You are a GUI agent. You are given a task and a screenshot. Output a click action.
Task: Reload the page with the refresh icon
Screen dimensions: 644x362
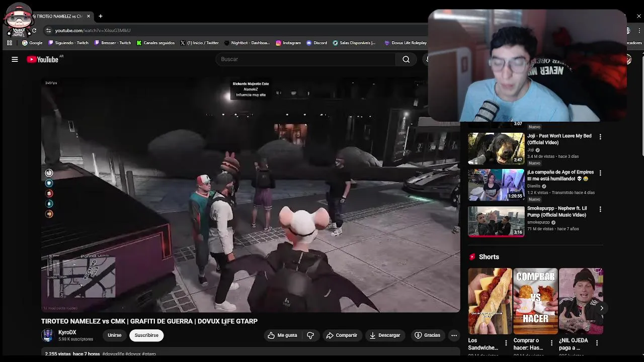point(34,31)
